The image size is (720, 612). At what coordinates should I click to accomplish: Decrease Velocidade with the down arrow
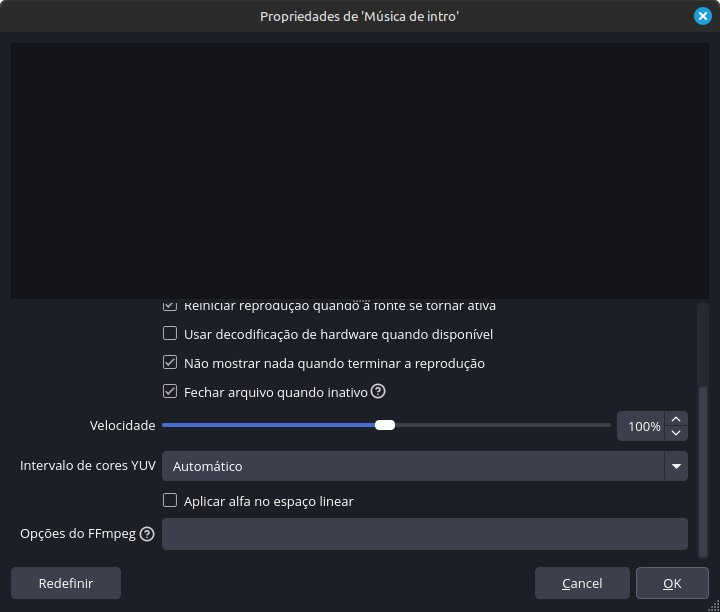(x=676, y=433)
